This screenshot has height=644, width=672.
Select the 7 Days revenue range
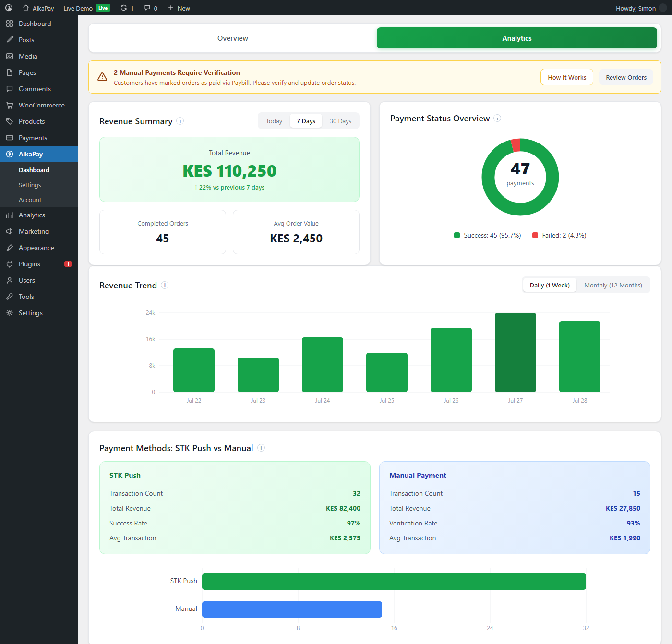tap(306, 121)
